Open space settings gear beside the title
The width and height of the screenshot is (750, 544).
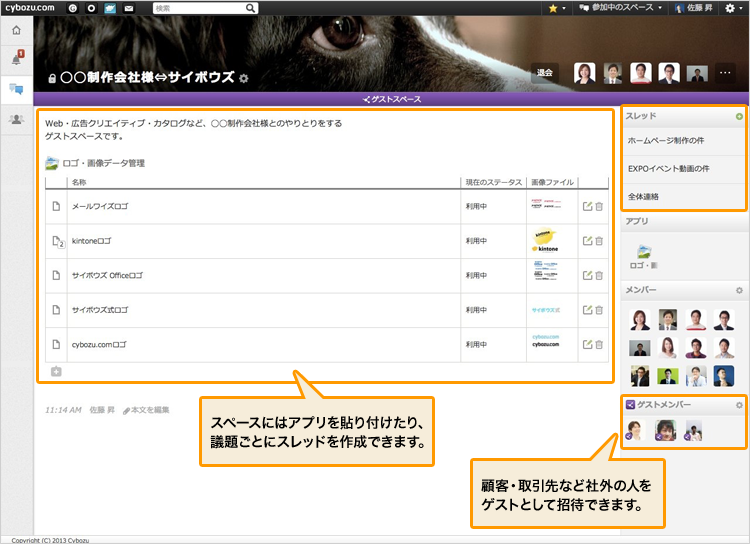coord(244,77)
